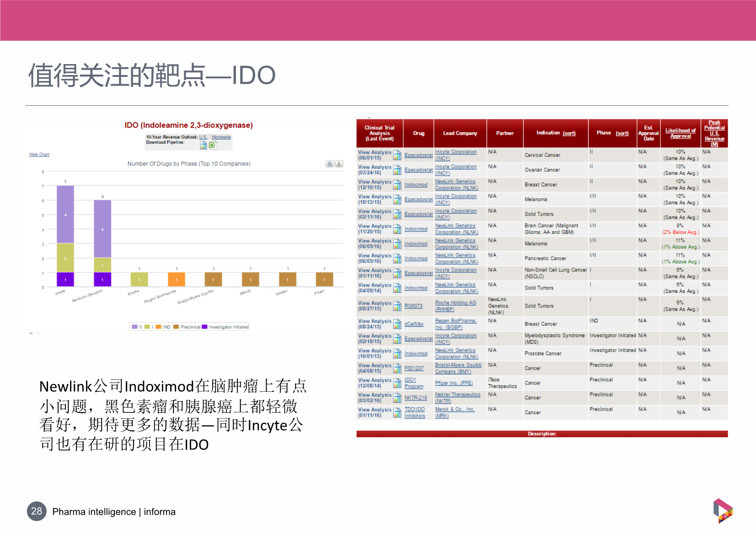Screen dimensions: 756x535
Task: Open Regen BioPharma company link
Action: click(x=456, y=324)
